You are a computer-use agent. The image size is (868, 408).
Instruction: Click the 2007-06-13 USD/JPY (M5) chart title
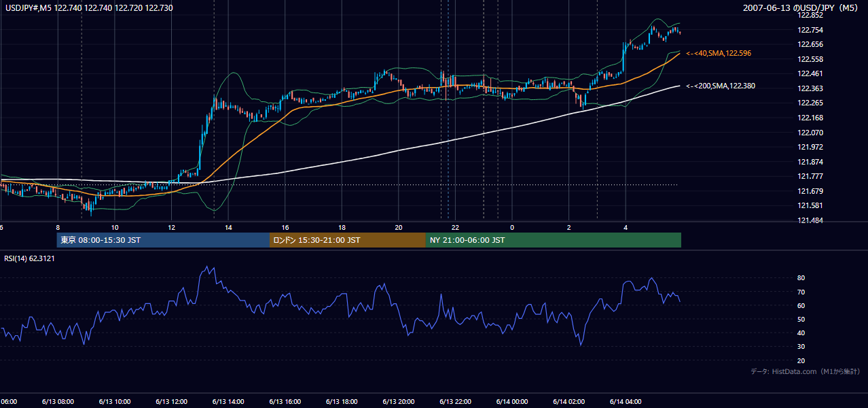(801, 7)
